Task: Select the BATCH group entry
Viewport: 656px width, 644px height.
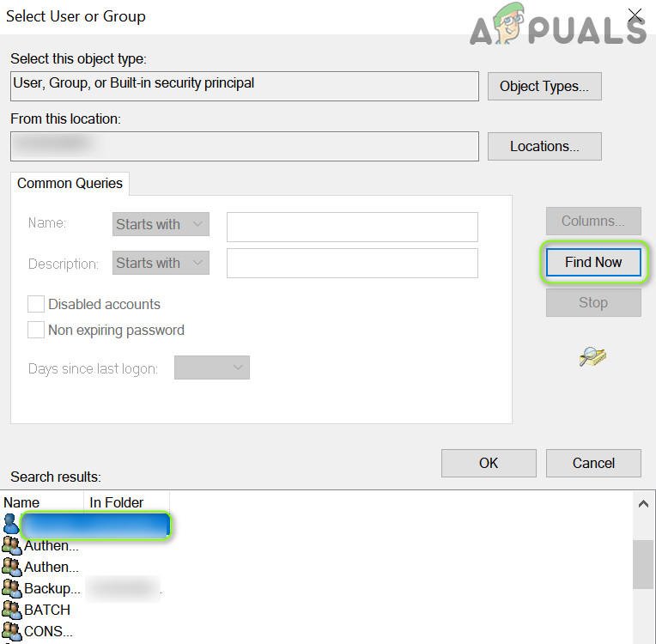Action: click(x=47, y=610)
